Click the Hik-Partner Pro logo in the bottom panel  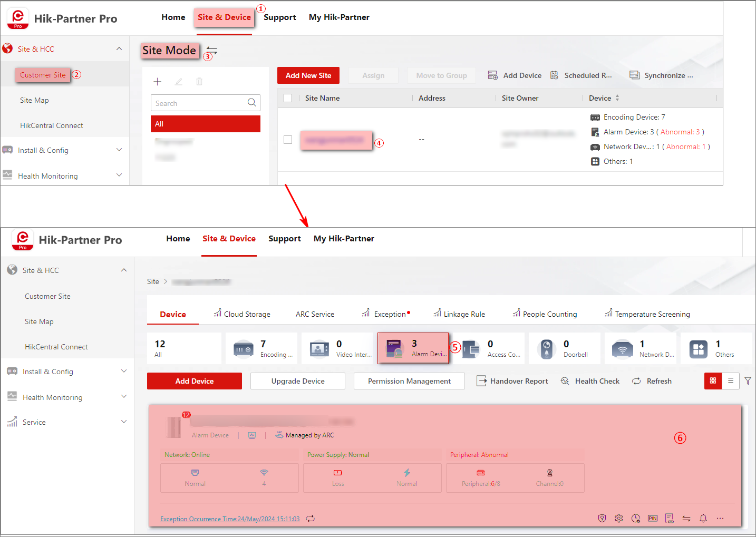tap(23, 240)
